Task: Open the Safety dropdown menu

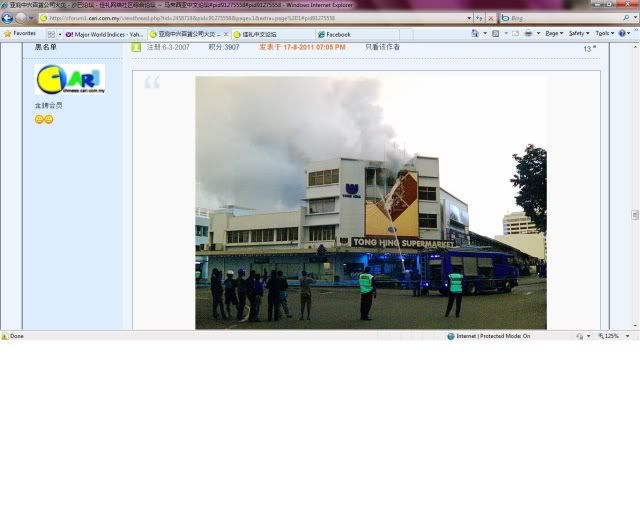Action: pos(579,33)
